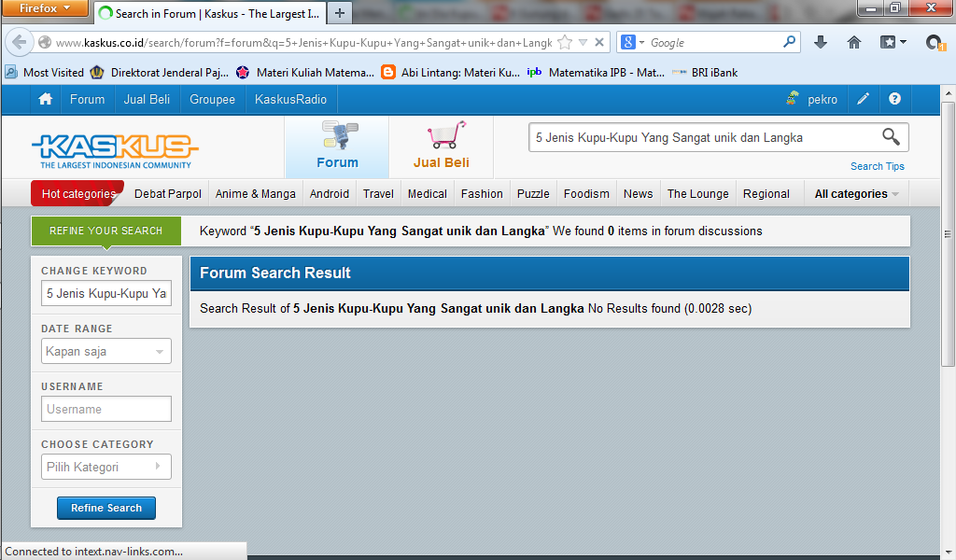Click the browser search magnifier icon

pyautogui.click(x=789, y=41)
